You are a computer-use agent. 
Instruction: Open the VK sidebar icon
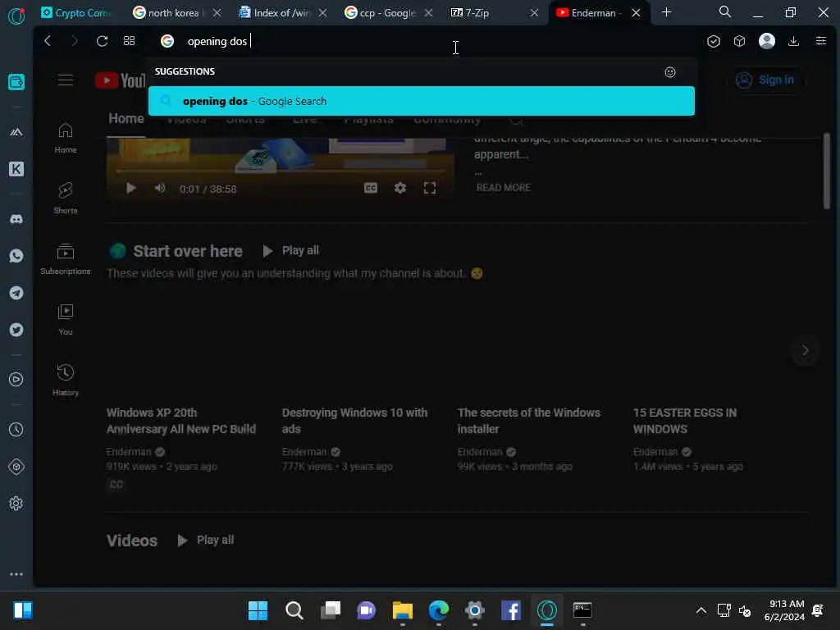(x=16, y=169)
